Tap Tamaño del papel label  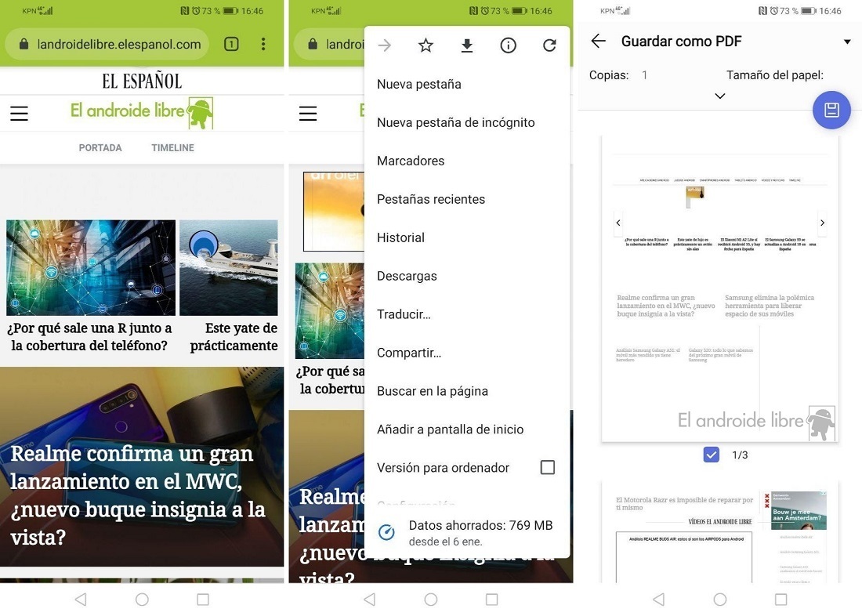774,75
